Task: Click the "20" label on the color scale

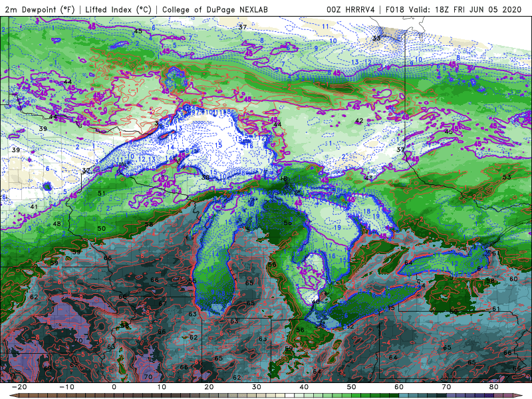Action: point(209,387)
